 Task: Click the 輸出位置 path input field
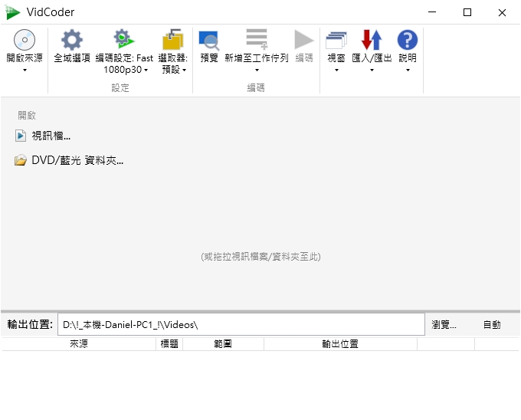coord(241,324)
